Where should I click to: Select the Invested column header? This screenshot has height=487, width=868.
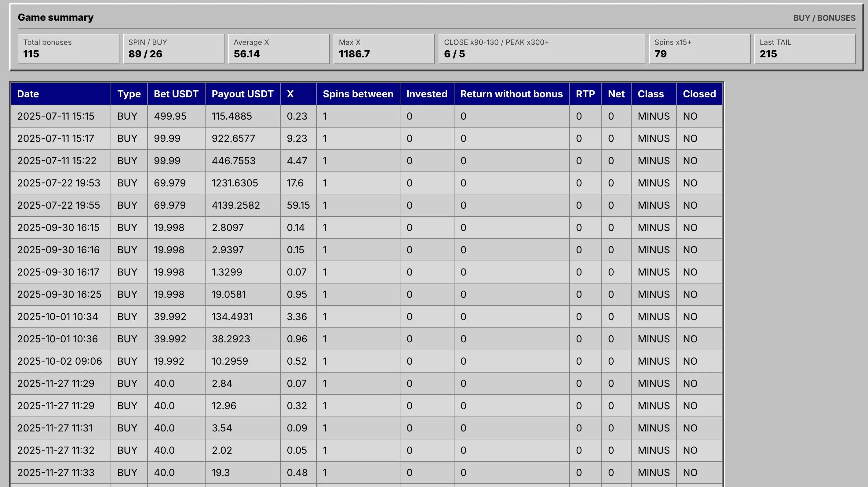[x=427, y=94]
